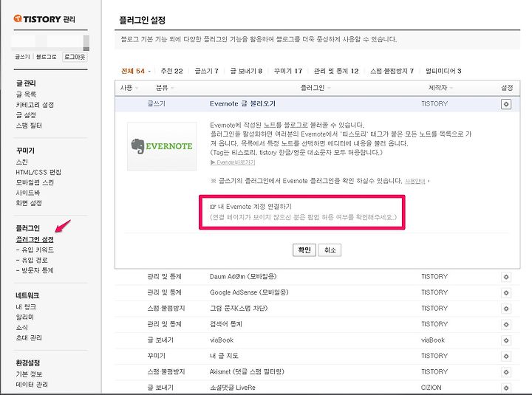Viewport: 532px width, 395px height.
Task: Open the 사용안내 link
Action: tap(415, 181)
